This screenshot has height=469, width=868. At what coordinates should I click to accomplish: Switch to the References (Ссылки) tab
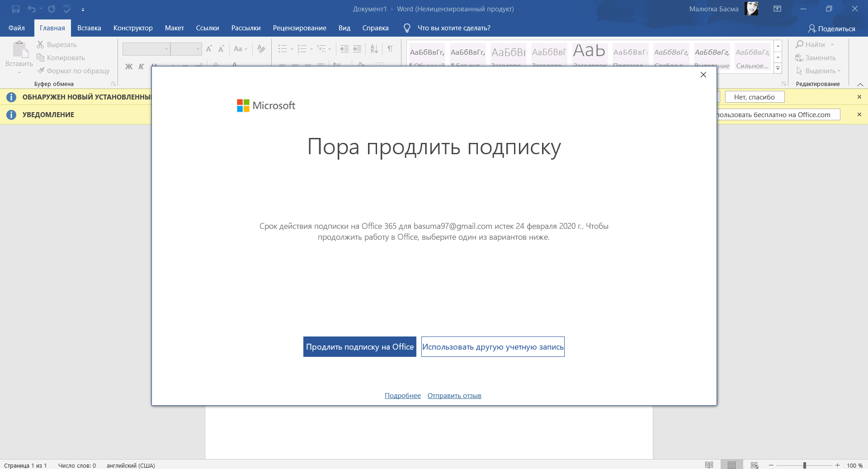pos(208,28)
